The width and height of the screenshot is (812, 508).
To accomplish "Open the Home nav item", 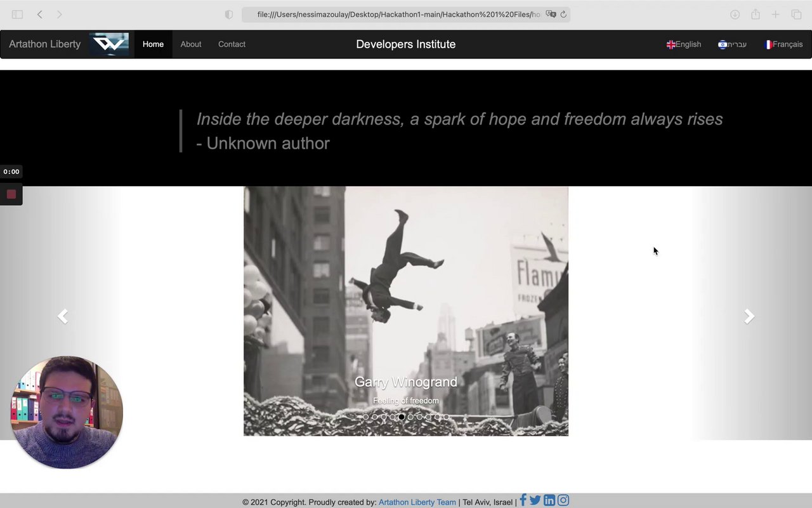I will click(153, 44).
